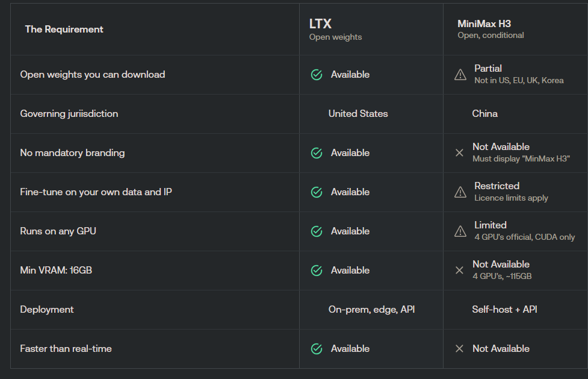This screenshot has width=588, height=379.
Task: Click the green checkmark in Faster than real-time row
Action: [x=317, y=349]
